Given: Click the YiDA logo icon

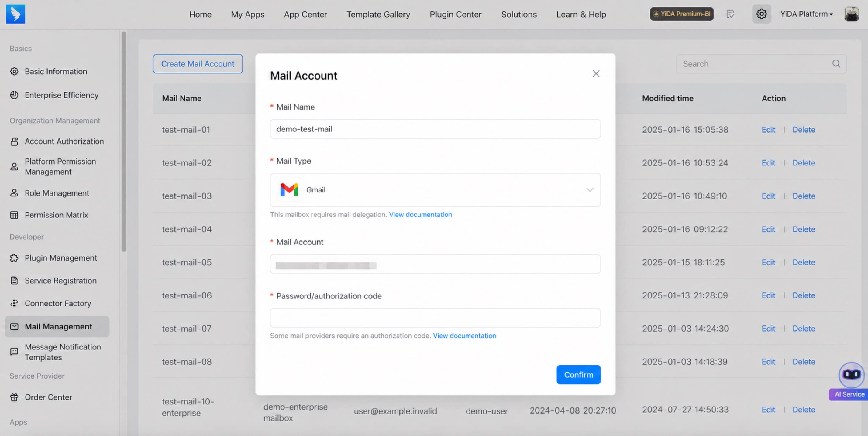Looking at the screenshot, I should [x=15, y=14].
